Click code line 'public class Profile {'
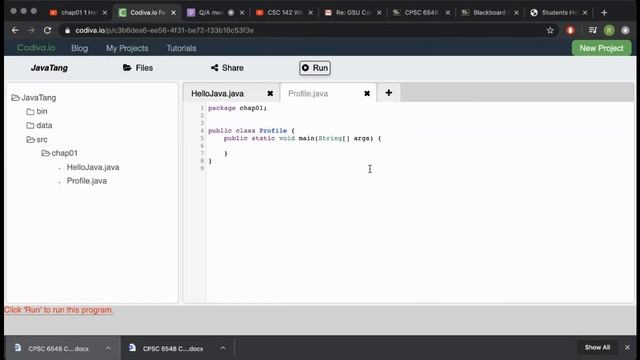This screenshot has height=360, width=640. (x=251, y=131)
